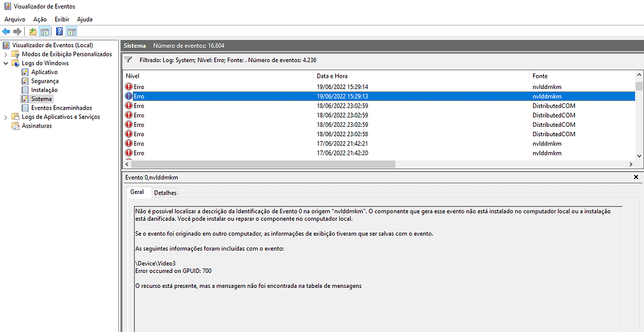Click the Segurança log icon
The width and height of the screenshot is (644, 332).
[24, 81]
